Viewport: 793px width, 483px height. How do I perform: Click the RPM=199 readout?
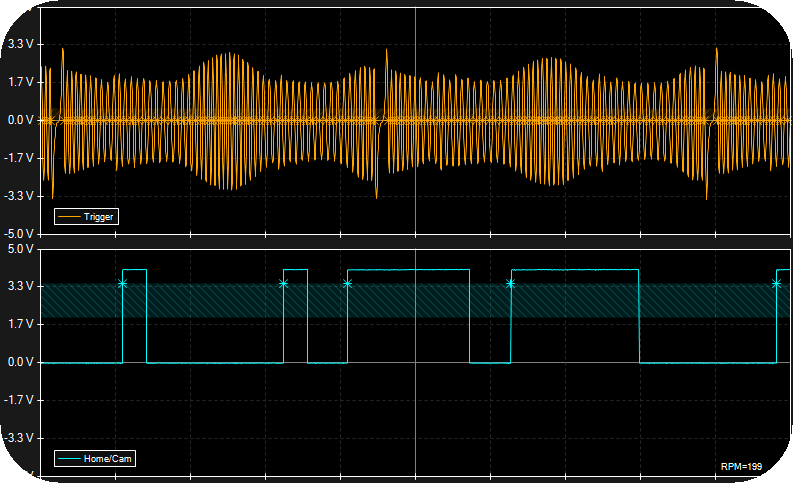coord(741,466)
